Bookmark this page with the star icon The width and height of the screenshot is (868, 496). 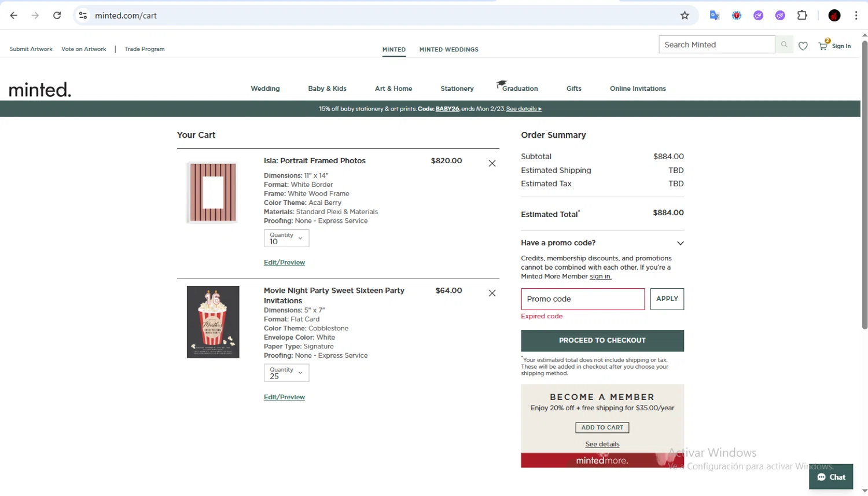click(x=685, y=16)
